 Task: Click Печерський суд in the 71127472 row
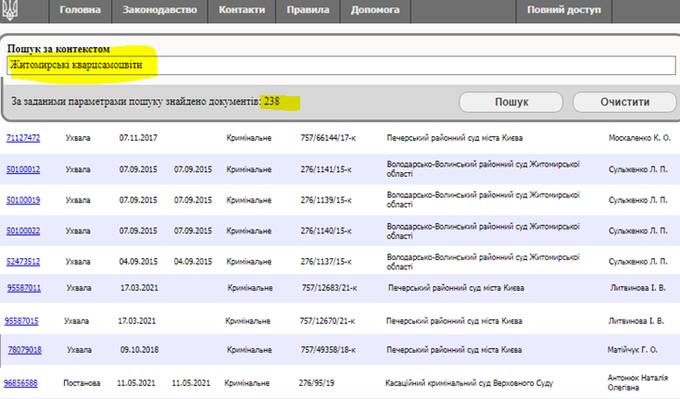(x=454, y=138)
